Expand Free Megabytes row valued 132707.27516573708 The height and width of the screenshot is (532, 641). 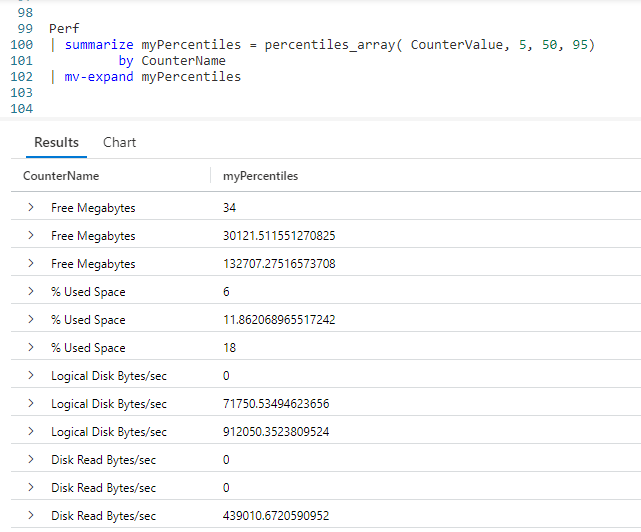click(x=32, y=264)
